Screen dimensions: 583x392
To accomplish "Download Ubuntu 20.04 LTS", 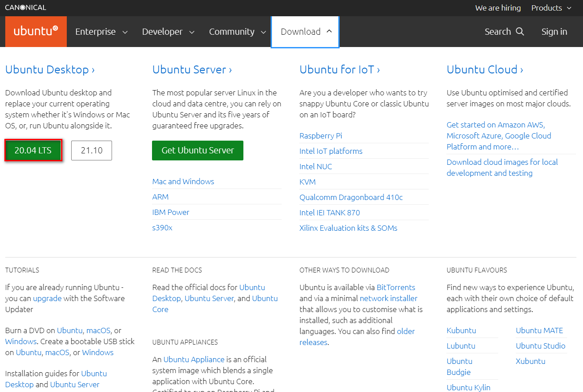I will click(33, 150).
